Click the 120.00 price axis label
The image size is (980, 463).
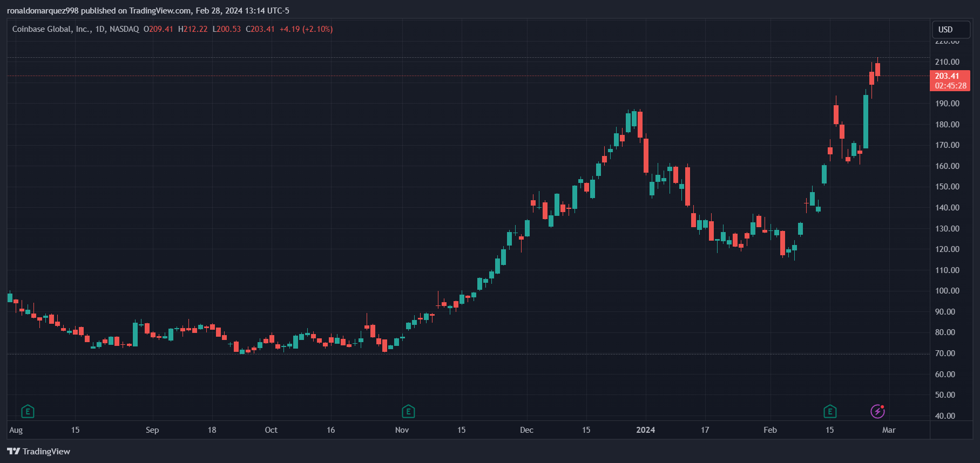[947, 249]
